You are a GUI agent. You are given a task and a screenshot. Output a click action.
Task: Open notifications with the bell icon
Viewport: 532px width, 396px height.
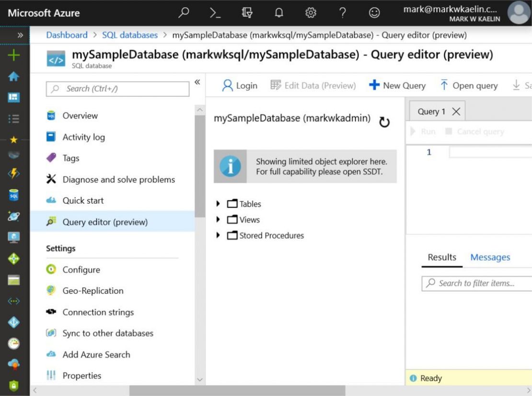pyautogui.click(x=279, y=13)
